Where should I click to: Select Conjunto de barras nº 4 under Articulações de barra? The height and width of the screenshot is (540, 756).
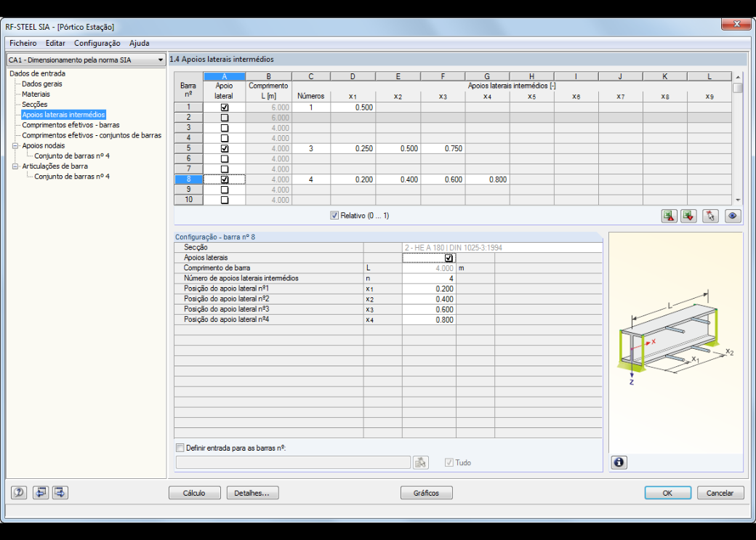pos(72,177)
